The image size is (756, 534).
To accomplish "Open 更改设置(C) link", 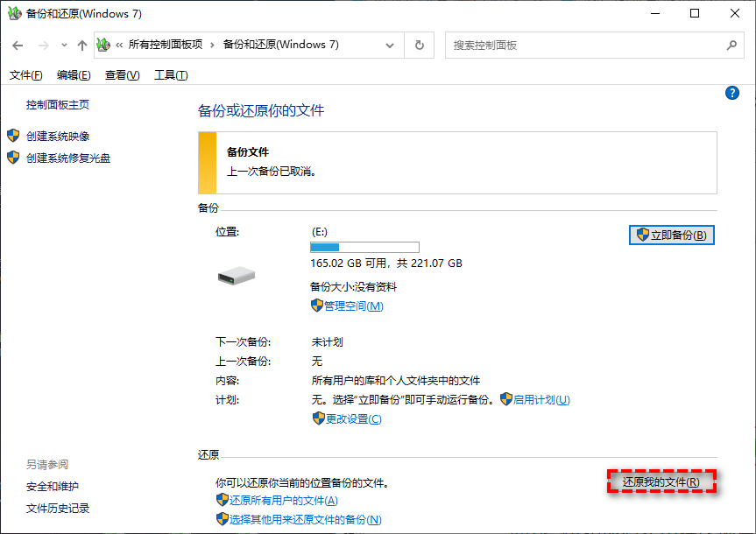I will coord(353,419).
